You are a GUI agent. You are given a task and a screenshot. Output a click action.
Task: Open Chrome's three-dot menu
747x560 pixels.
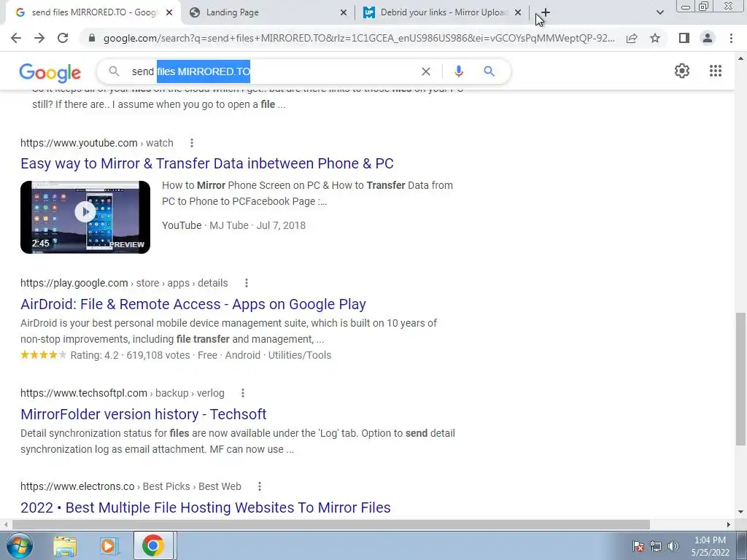(x=731, y=38)
